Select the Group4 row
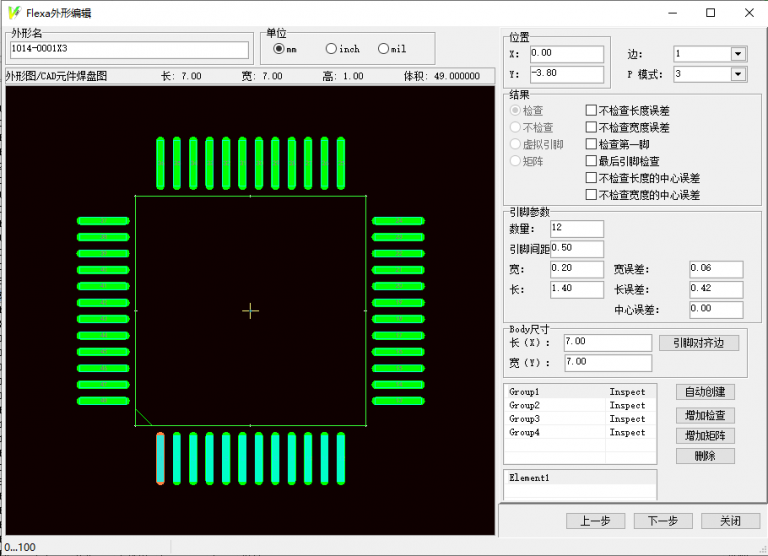This screenshot has height=556, width=768. 580,432
